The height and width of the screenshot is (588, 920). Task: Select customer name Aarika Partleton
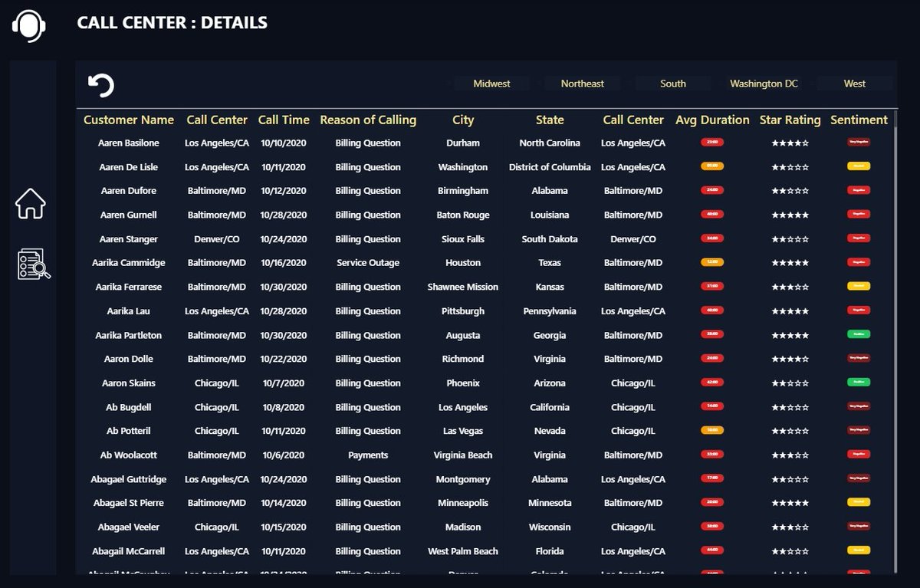pyautogui.click(x=129, y=336)
